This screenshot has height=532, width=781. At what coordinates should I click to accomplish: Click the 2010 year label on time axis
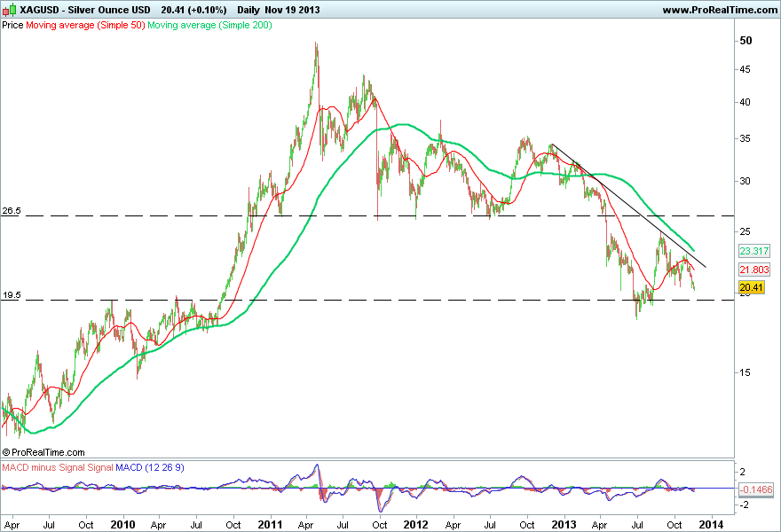[122, 525]
